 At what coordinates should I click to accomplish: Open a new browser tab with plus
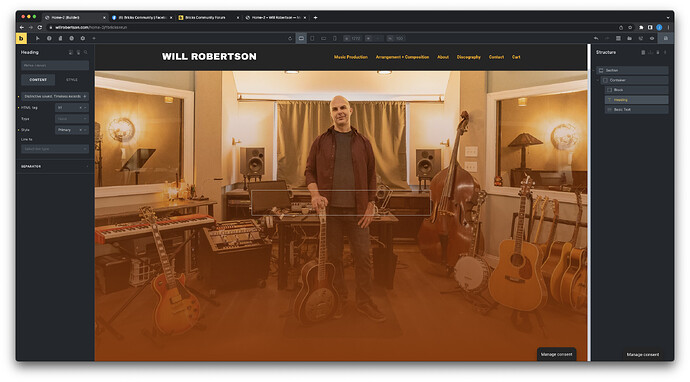click(316, 18)
